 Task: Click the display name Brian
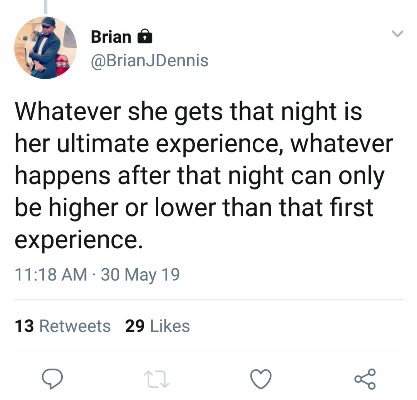tap(111, 37)
